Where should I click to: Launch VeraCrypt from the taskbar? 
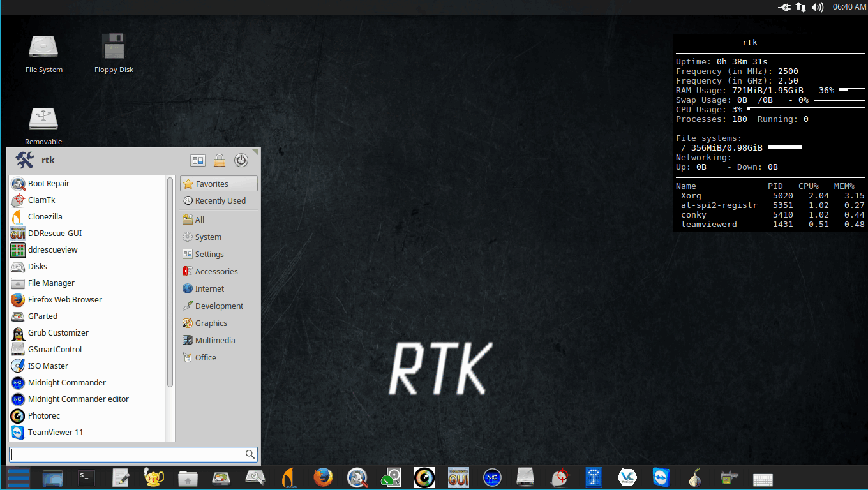[x=627, y=478]
